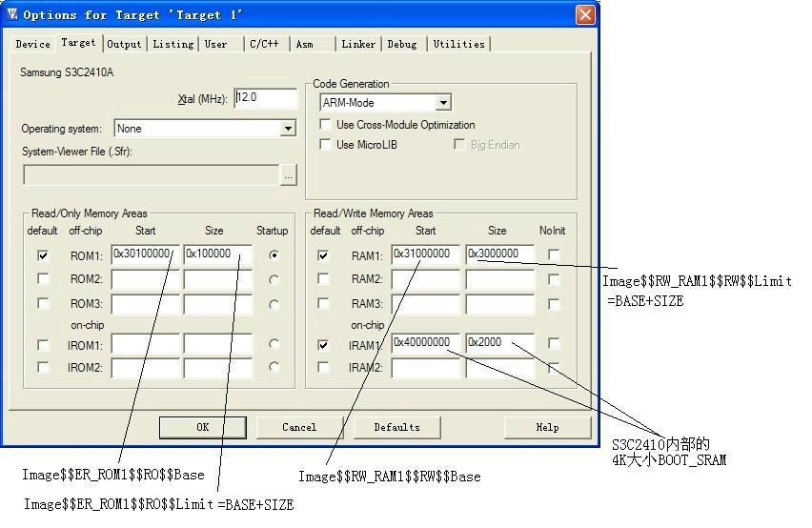Click the browse button for System-Viewer File
The height and width of the screenshot is (528, 812).
(288, 175)
